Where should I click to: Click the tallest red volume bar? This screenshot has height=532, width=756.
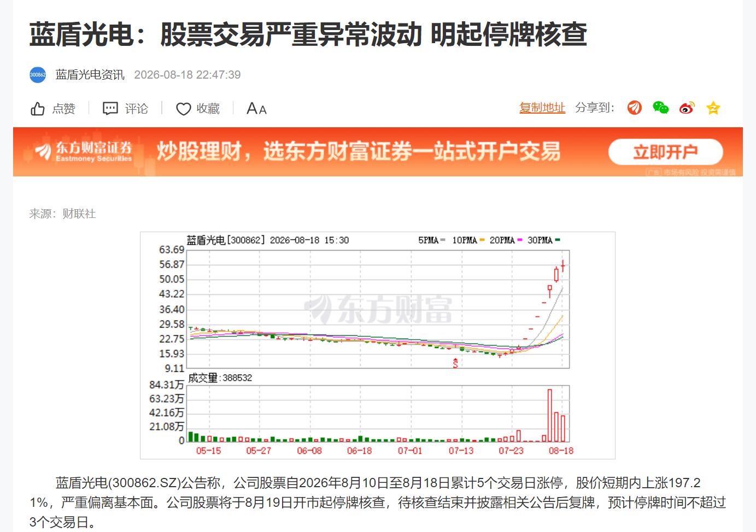point(550,416)
